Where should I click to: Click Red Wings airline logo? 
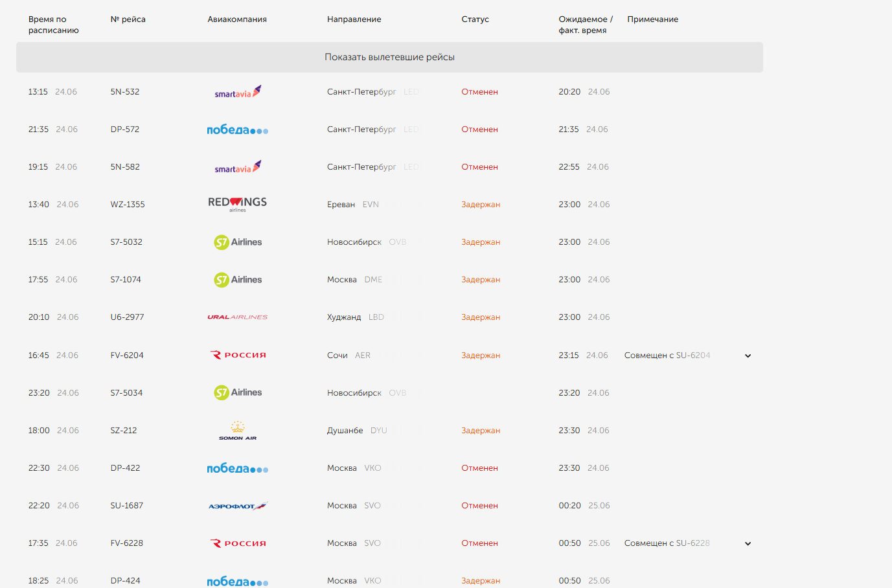[238, 204]
